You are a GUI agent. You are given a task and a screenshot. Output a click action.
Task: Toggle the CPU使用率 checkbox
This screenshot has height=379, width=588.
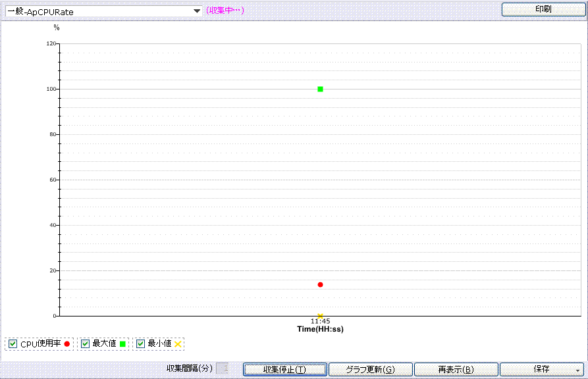[x=14, y=343]
